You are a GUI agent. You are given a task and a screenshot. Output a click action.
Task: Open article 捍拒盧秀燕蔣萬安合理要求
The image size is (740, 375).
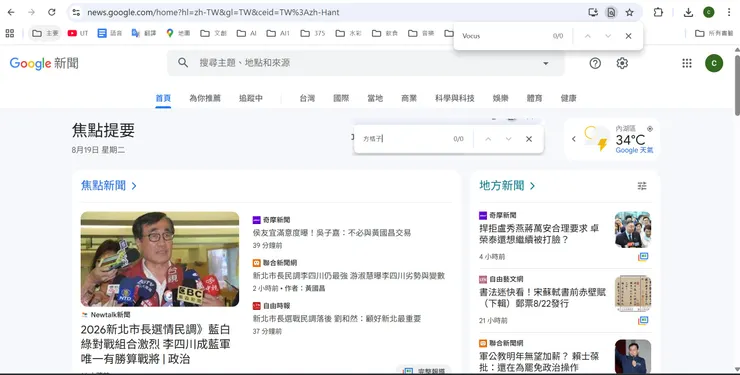point(539,233)
